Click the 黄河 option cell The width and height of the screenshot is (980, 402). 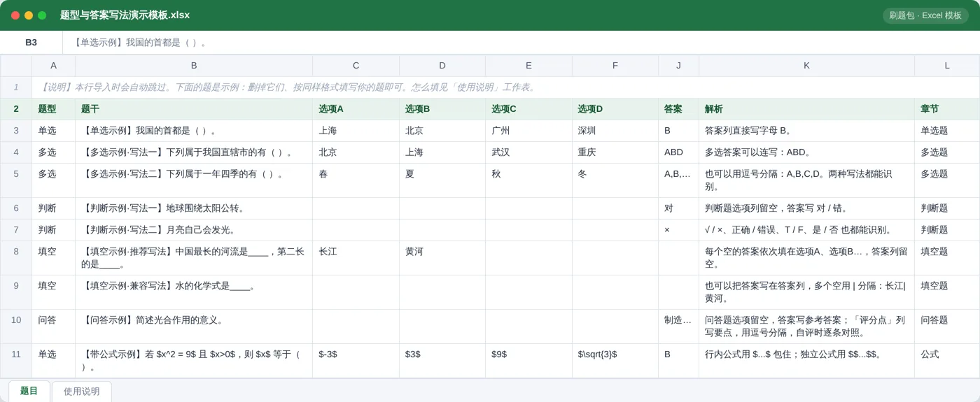[442, 258]
